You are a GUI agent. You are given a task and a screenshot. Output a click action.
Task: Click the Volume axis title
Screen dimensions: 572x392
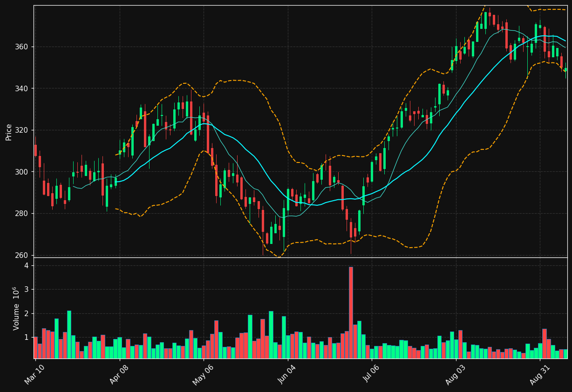[x=16, y=308]
